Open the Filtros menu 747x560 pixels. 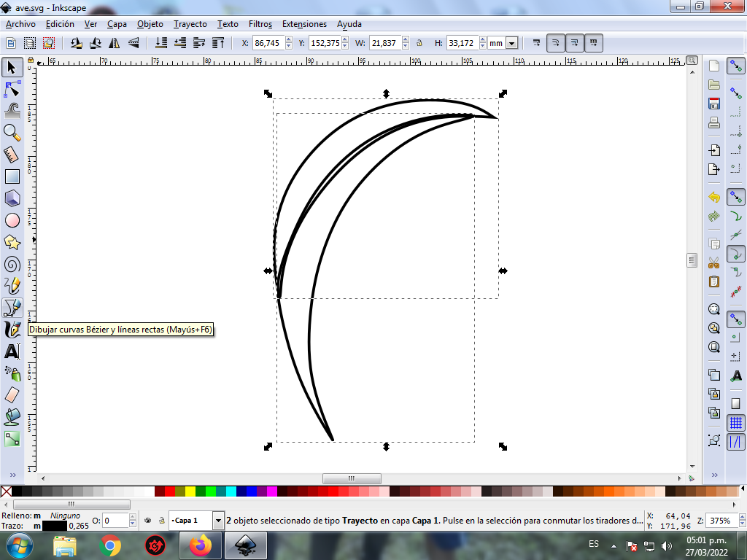(260, 24)
